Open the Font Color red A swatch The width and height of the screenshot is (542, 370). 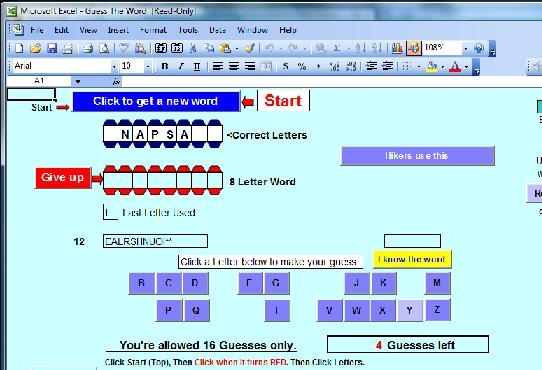(455, 66)
